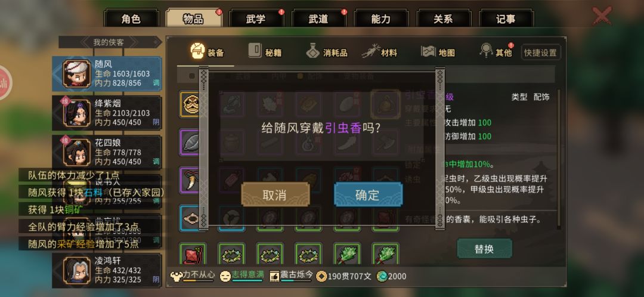The height and width of the screenshot is (297, 644).
Task: Select the 装备 equipment category icon
Action: (197, 51)
